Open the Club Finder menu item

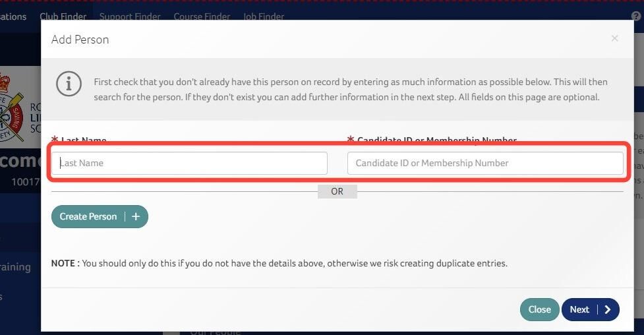click(x=63, y=16)
